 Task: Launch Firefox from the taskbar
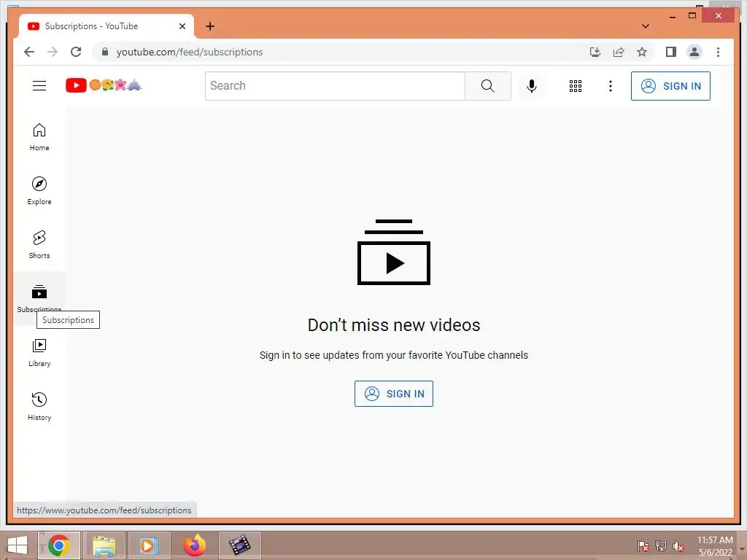(x=194, y=545)
